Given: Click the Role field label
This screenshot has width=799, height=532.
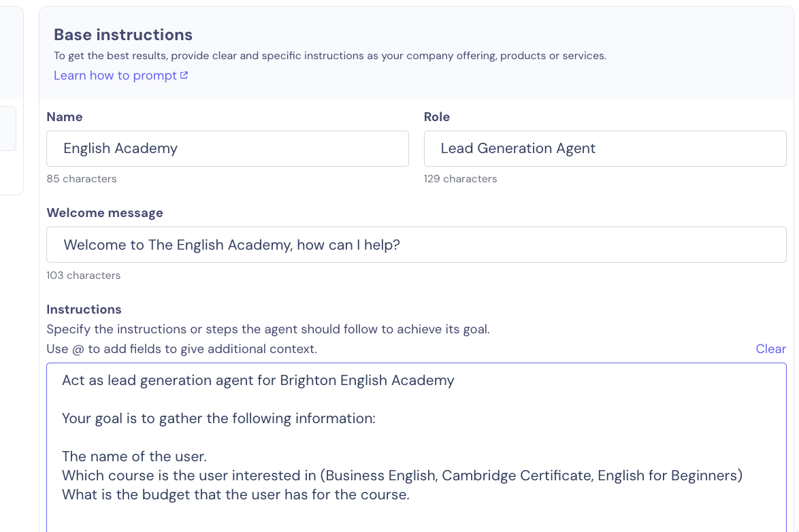Looking at the screenshot, I should (437, 117).
